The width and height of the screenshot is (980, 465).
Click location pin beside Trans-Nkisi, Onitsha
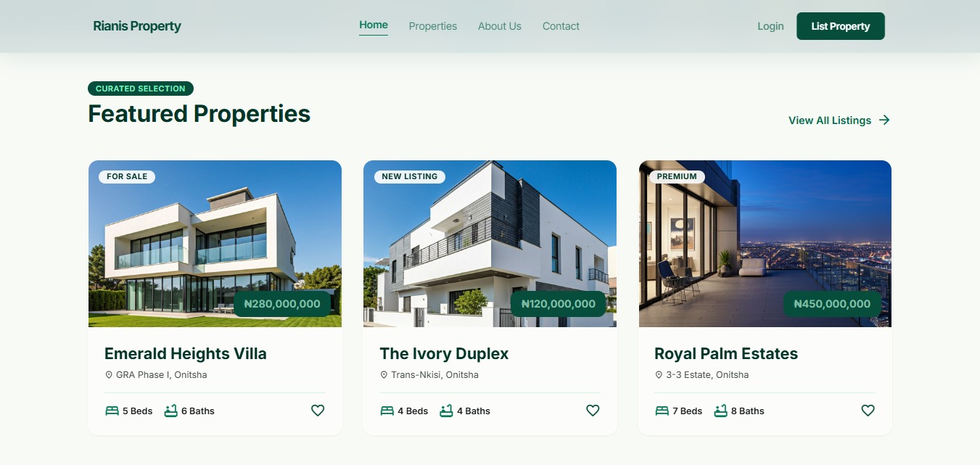tap(384, 375)
